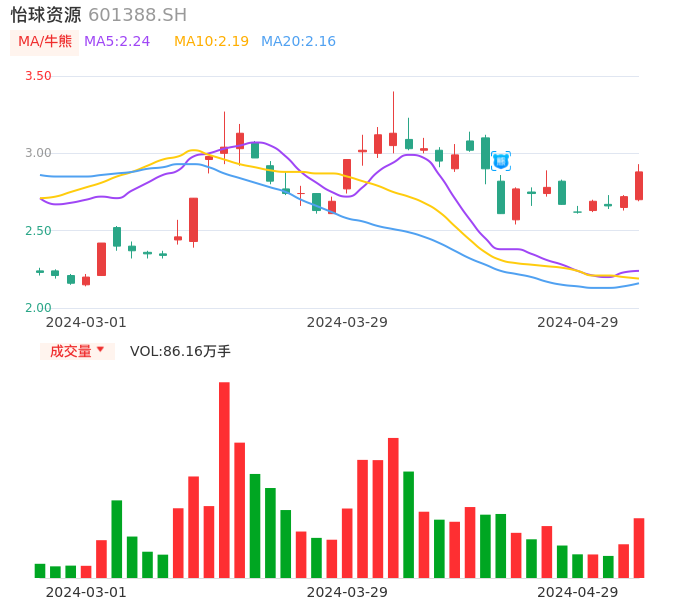Click the ticker code 601388.SH
The height and width of the screenshot is (606, 686).
pos(137,15)
